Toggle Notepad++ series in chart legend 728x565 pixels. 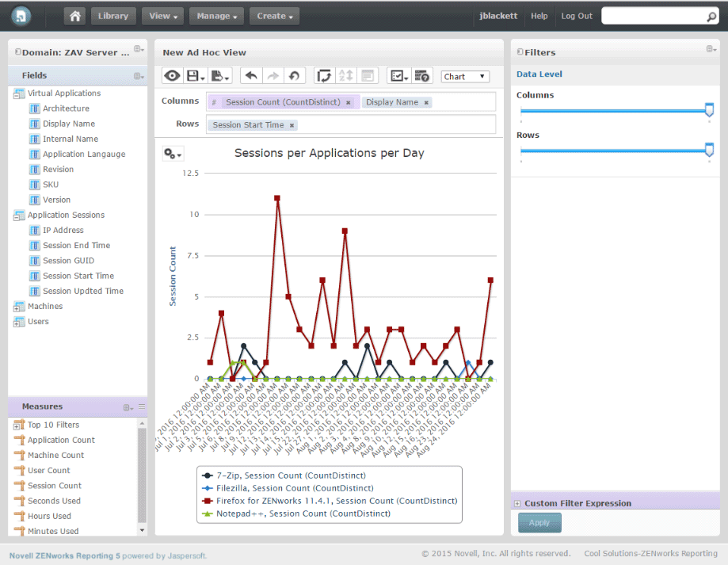[x=296, y=513]
